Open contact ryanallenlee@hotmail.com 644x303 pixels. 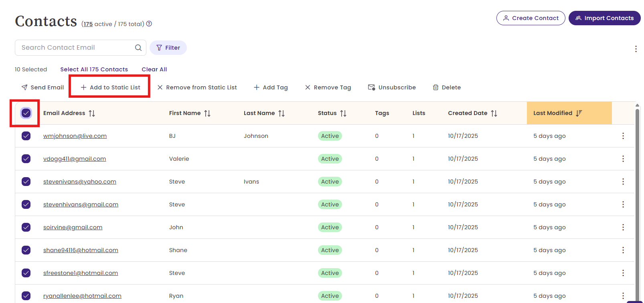click(82, 296)
